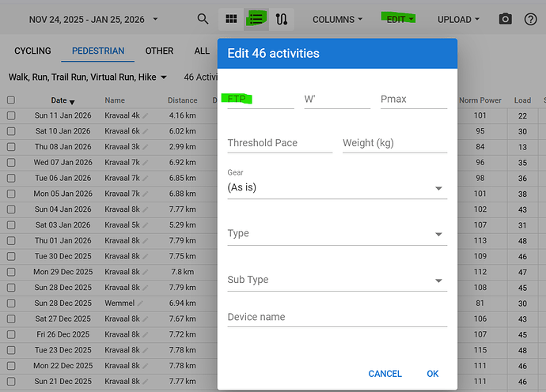Open the UPLOAD dropdown menu
The image size is (546, 392).
458,20
